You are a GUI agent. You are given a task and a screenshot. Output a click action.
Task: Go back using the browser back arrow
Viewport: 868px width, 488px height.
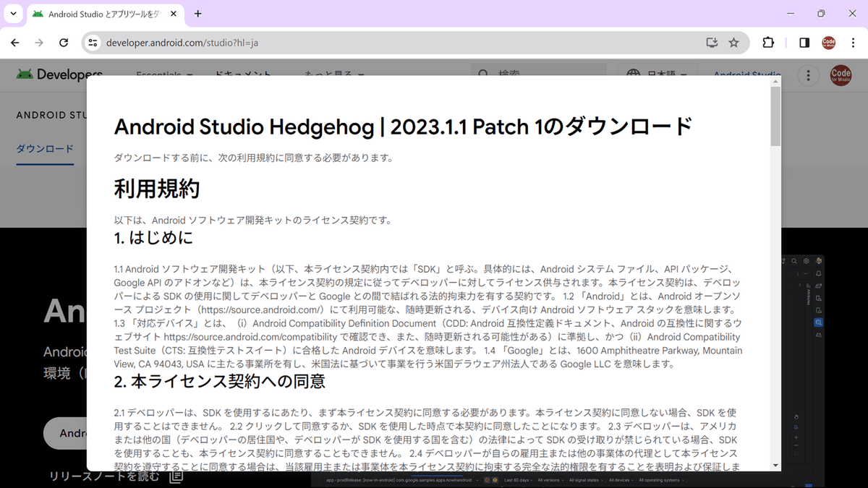15,43
